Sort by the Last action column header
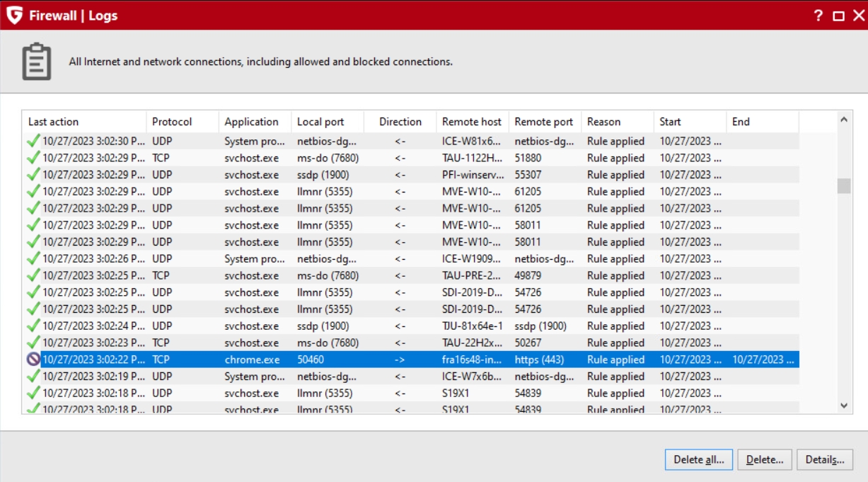868x482 pixels. pyautogui.click(x=84, y=122)
